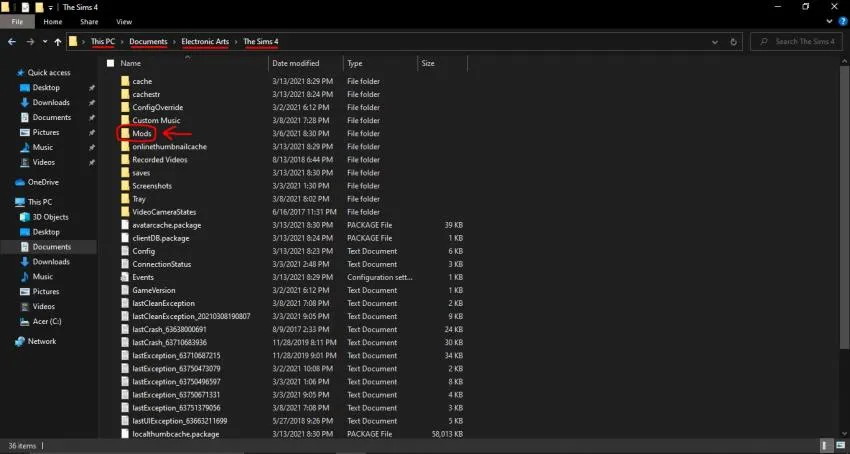Open the Share ribbon tab

tap(89, 22)
